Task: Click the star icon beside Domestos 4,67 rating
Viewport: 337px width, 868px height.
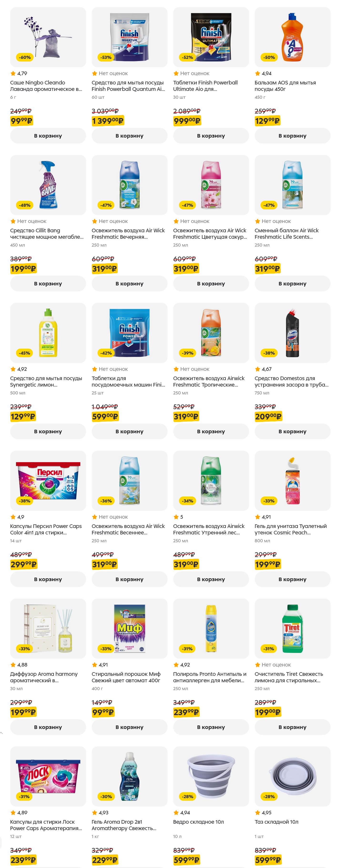Action: [258, 369]
